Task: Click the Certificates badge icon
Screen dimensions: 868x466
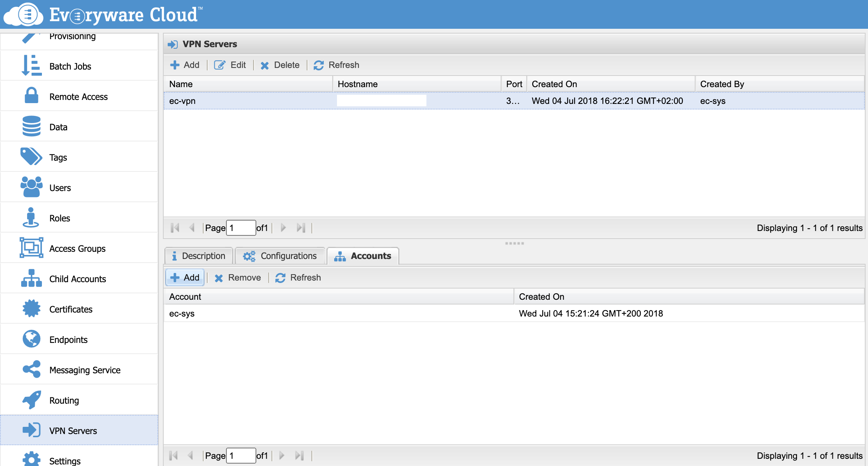Action: pos(31,309)
